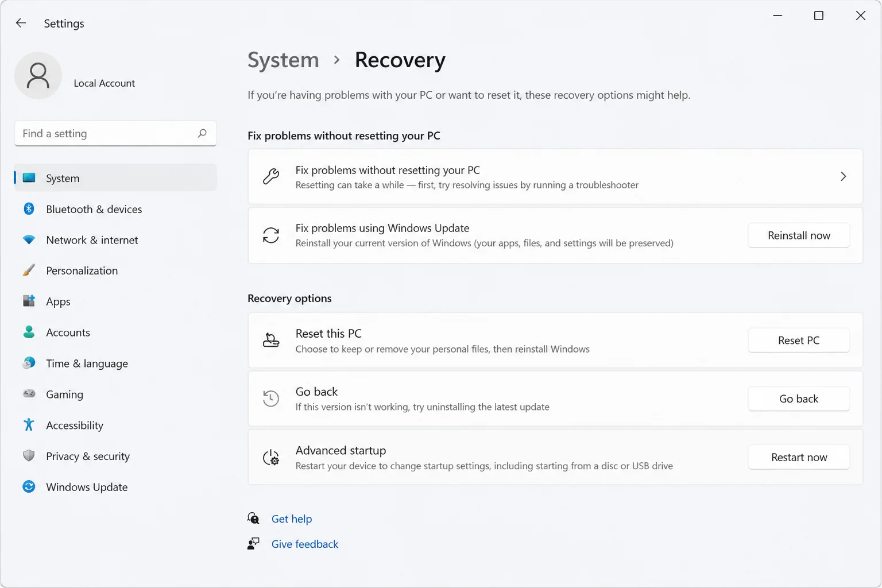The height and width of the screenshot is (588, 882).
Task: Open Privacy & security settings
Action: point(115,457)
